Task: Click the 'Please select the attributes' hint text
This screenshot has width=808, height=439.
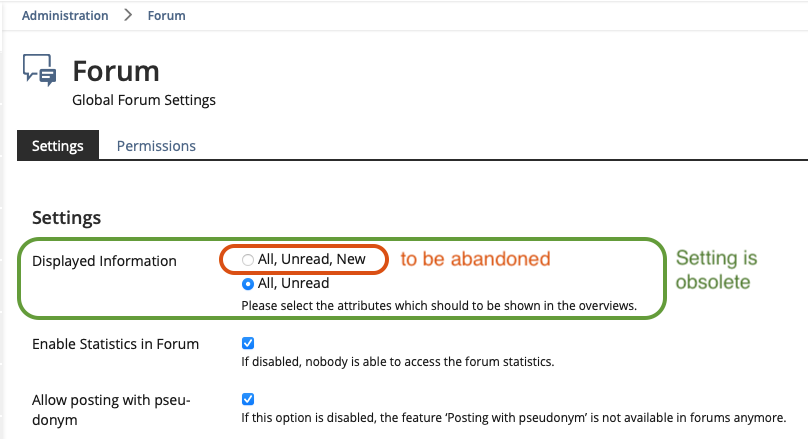Action: tap(439, 306)
